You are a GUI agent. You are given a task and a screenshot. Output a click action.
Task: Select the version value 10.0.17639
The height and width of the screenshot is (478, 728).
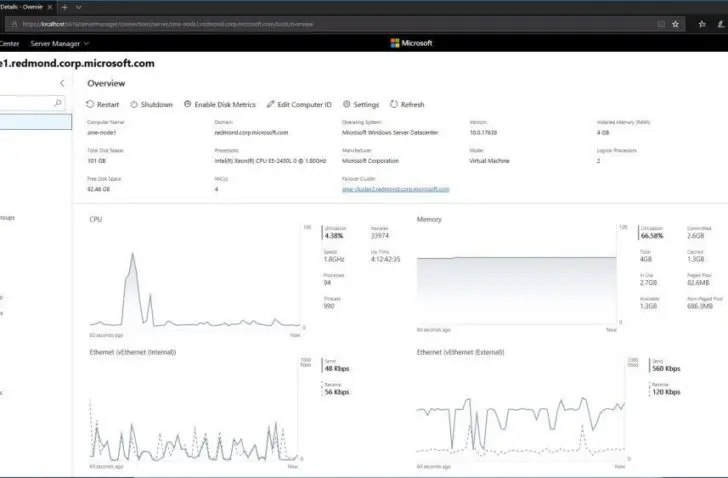tap(483, 133)
